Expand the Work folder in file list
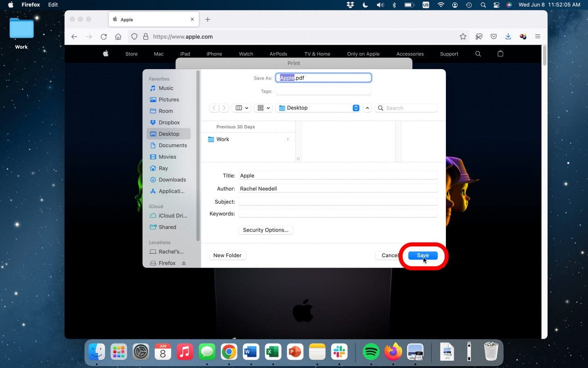This screenshot has width=588, height=368. point(288,139)
